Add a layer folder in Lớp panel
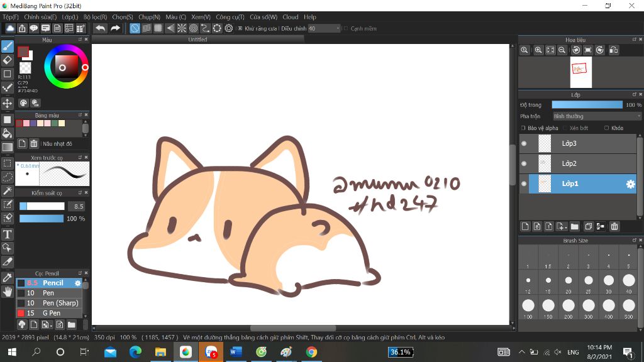 (575, 226)
